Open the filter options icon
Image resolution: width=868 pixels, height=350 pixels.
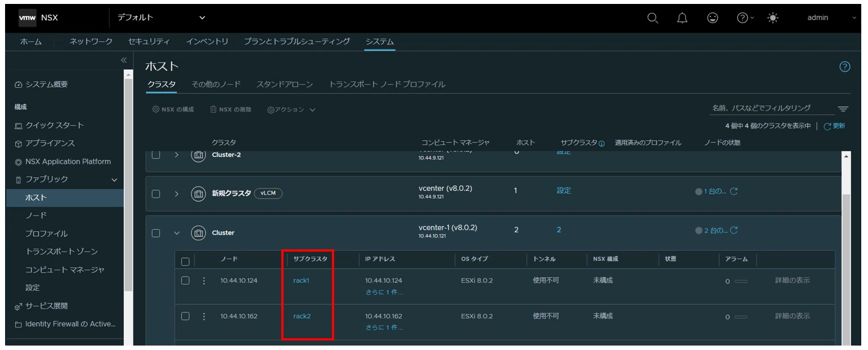point(843,109)
